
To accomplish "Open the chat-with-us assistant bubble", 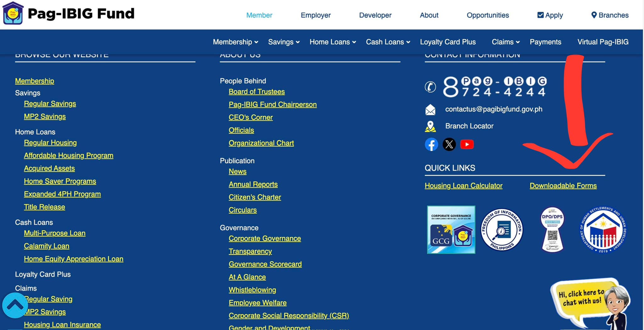I will point(591,304).
